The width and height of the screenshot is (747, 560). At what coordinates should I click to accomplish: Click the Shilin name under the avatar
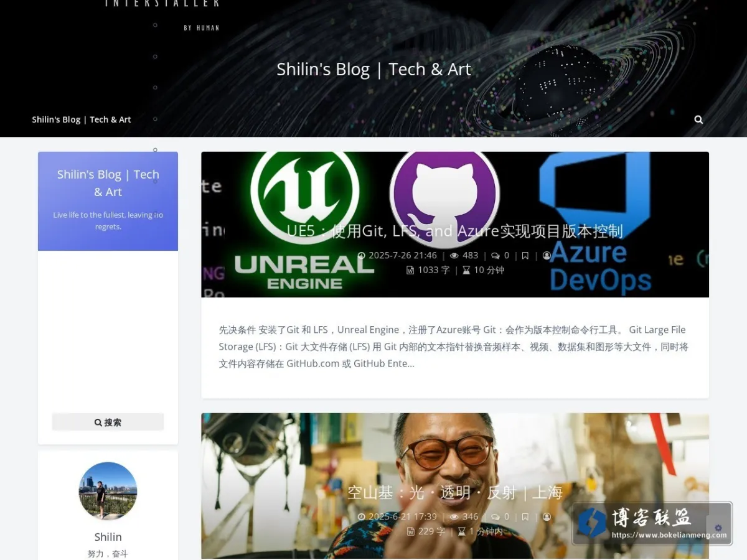[x=108, y=537]
